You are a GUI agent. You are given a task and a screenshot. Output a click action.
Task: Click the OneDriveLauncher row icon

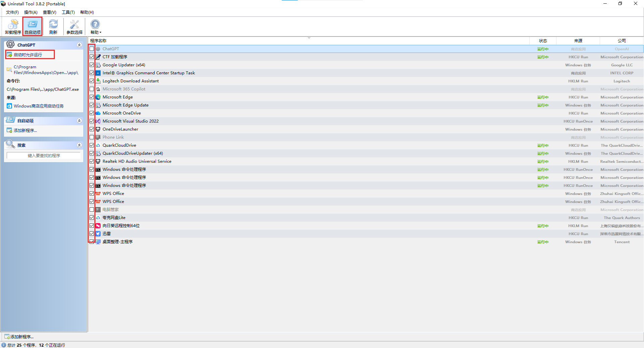98,129
